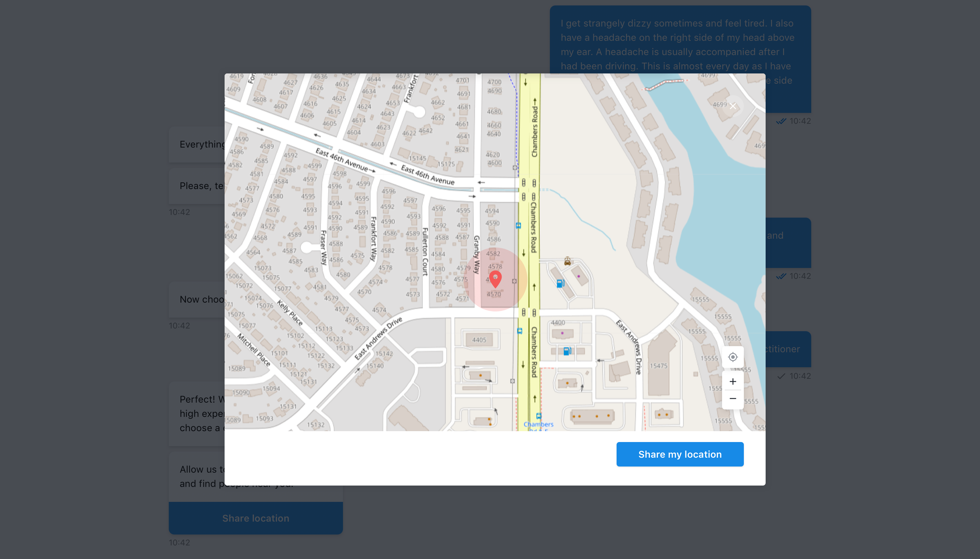The image size is (980, 559).
Task: Click the Share location button in chat
Action: click(x=256, y=518)
